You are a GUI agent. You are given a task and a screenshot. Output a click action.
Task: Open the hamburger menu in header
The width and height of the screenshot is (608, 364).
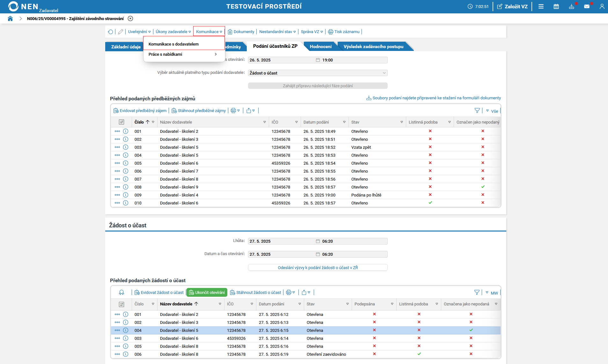[541, 6]
